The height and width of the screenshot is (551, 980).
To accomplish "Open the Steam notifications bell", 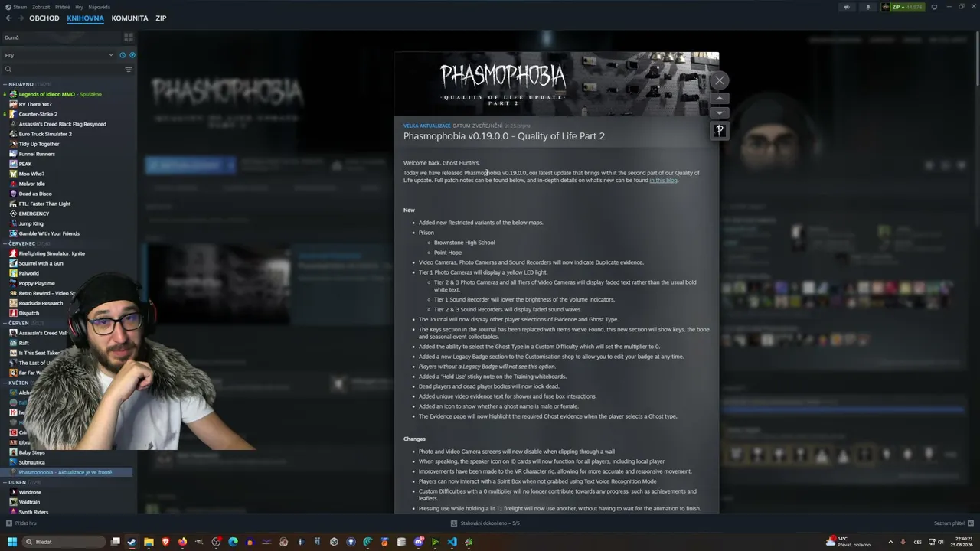I will click(867, 7).
